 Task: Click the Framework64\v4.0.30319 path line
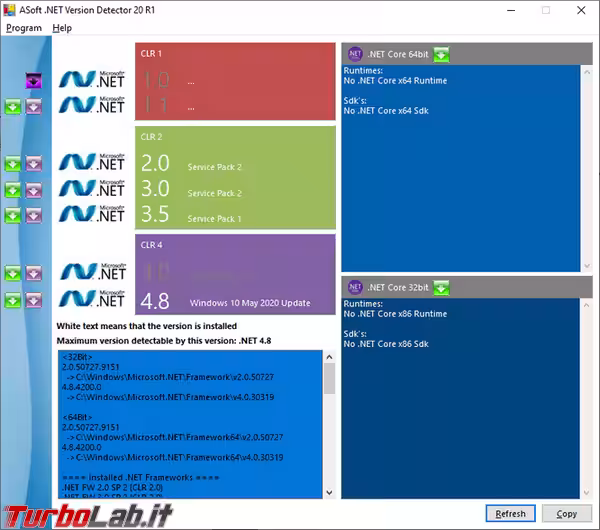click(x=175, y=457)
